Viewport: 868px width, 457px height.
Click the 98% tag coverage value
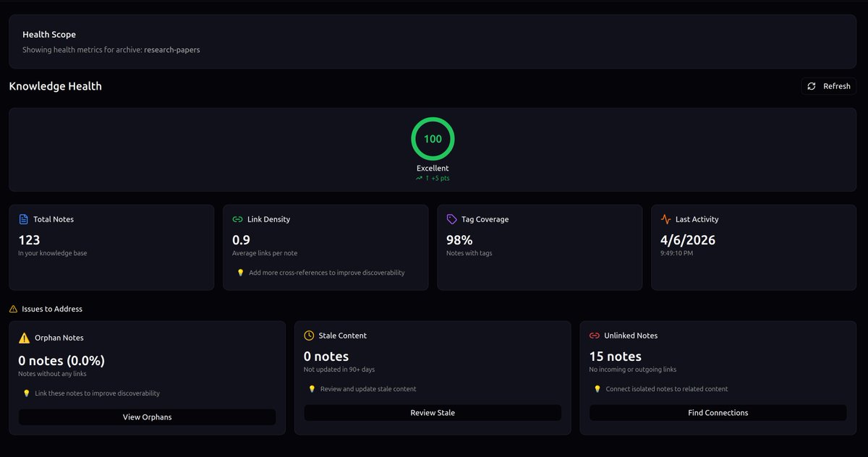click(459, 240)
